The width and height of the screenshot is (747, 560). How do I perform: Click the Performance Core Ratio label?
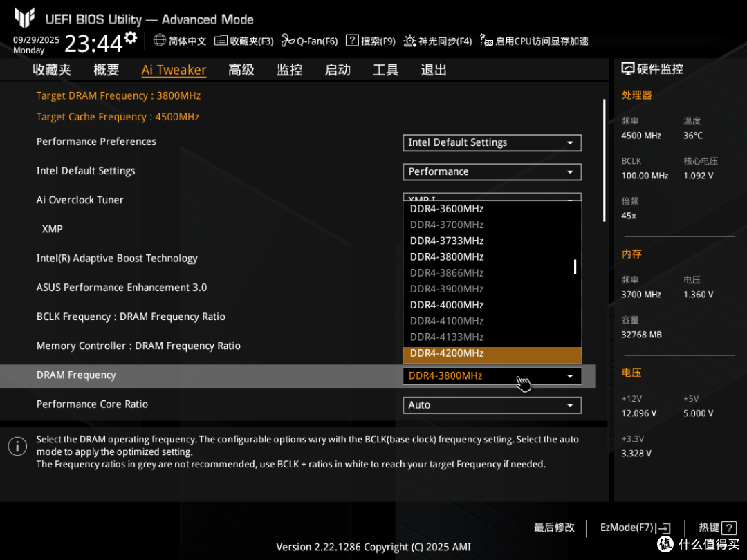[x=93, y=404]
